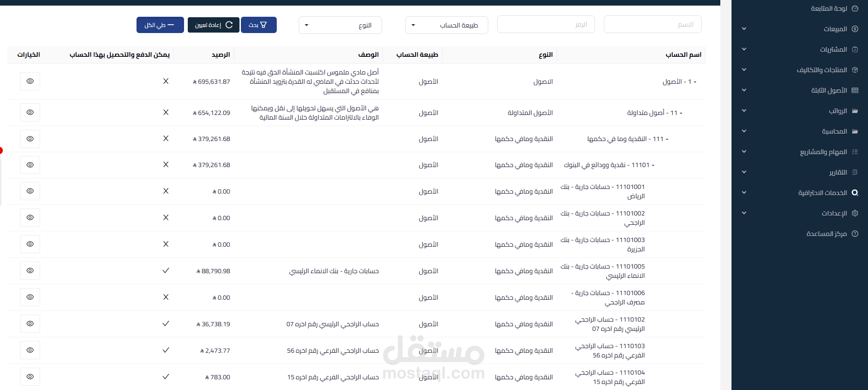View account 11101002 بنك الراجحي details

click(30, 217)
